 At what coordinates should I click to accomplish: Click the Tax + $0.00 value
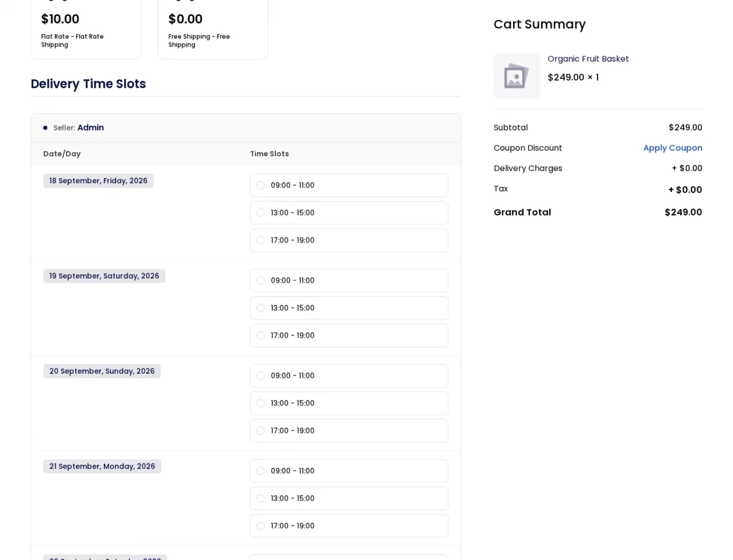[685, 189]
